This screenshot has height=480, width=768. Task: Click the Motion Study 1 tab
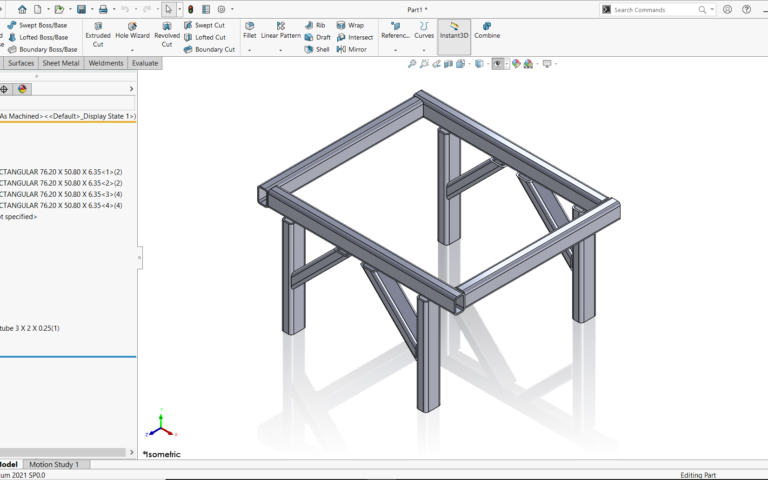(56, 464)
